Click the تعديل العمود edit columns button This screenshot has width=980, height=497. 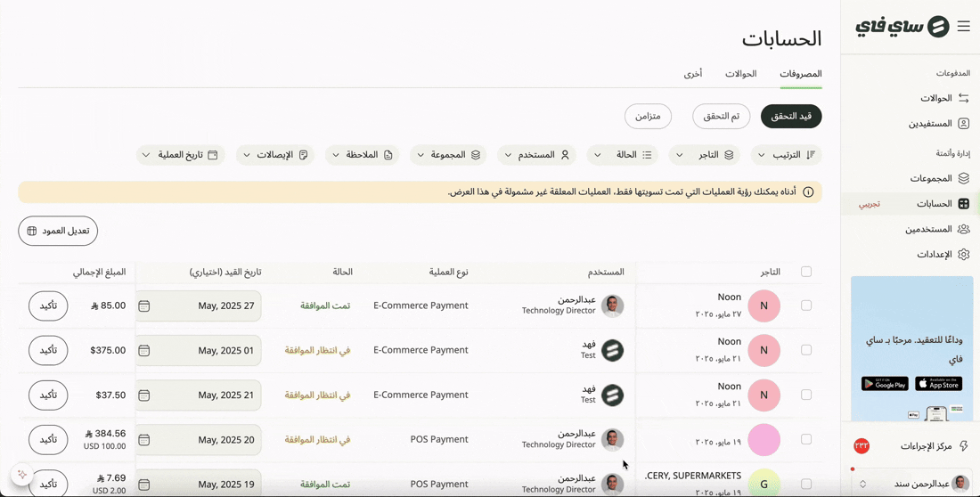58,232
